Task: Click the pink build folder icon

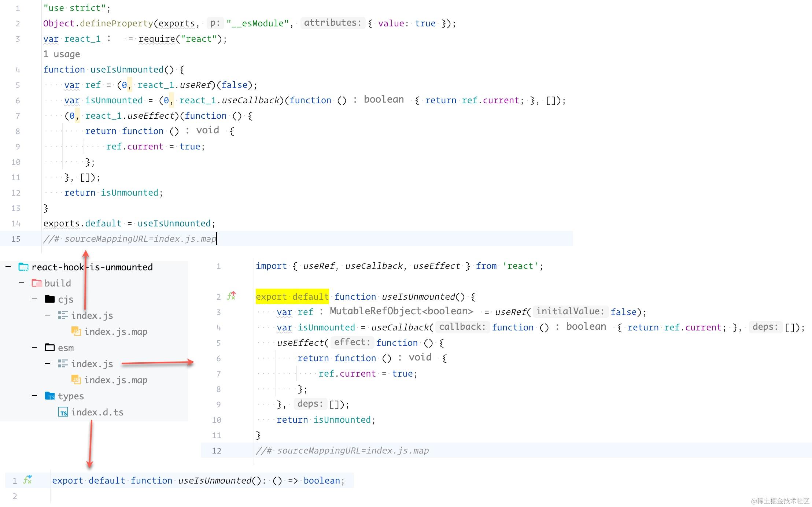Action: (37, 283)
